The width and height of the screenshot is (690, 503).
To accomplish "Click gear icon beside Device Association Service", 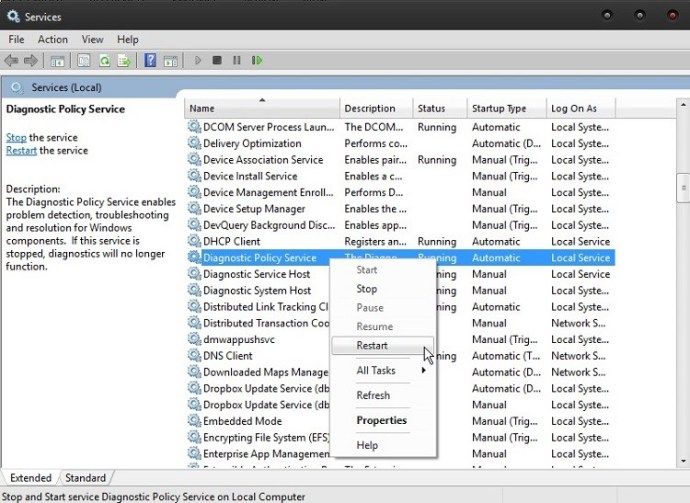I will click(x=194, y=159).
